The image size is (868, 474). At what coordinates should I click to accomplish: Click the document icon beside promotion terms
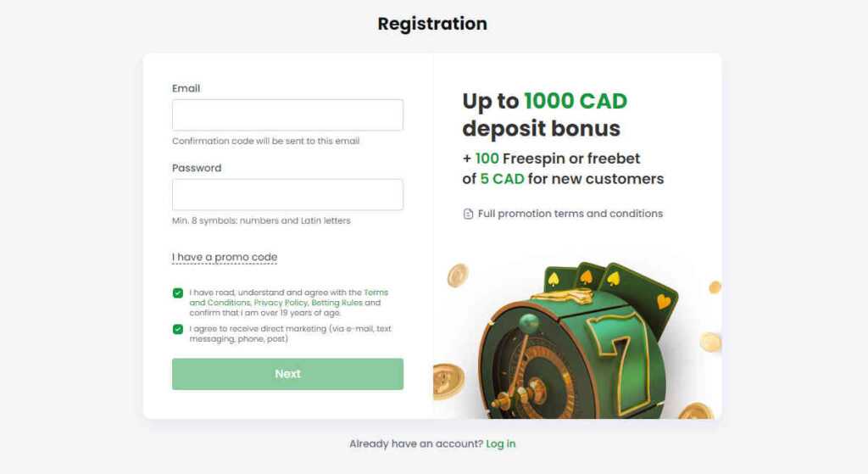[x=468, y=214]
